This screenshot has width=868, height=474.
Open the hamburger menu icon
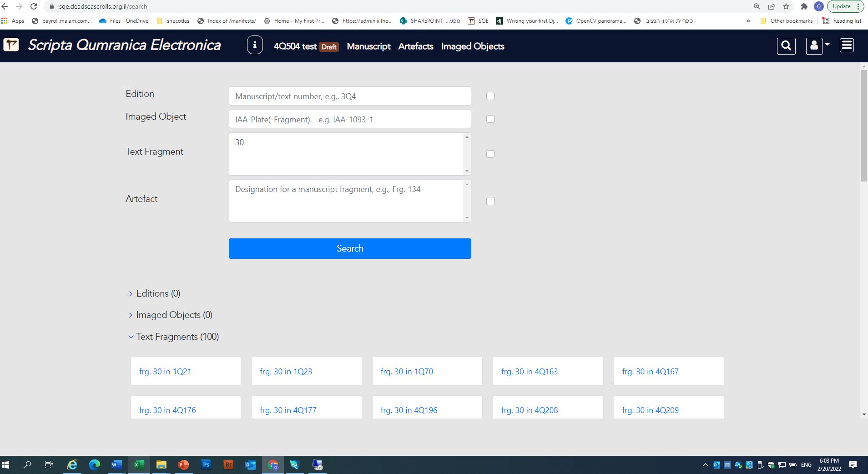[x=847, y=45]
